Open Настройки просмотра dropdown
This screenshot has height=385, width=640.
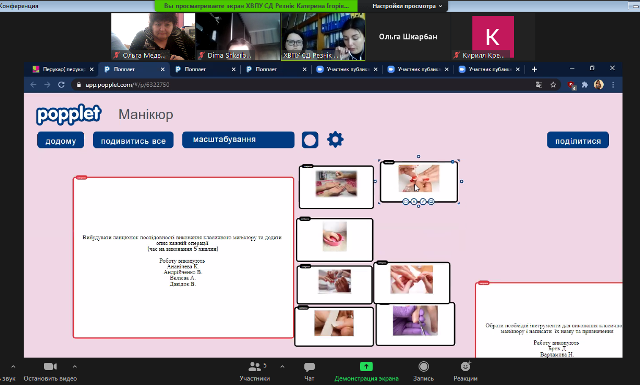click(407, 6)
